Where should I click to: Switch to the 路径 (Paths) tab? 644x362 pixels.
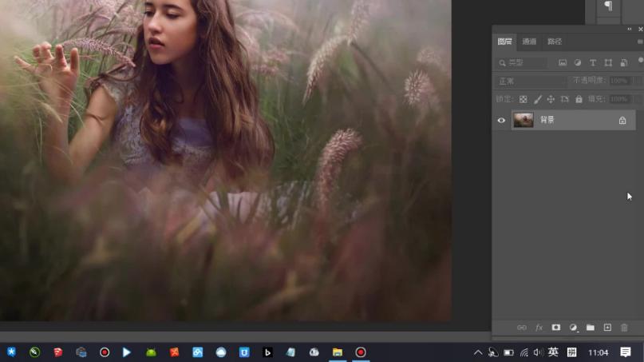point(555,42)
